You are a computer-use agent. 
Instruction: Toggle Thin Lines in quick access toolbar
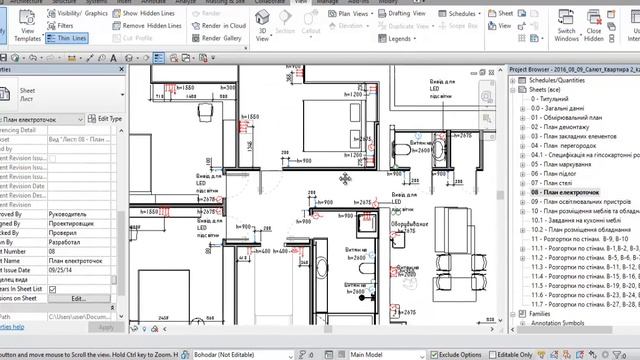tap(158, 58)
